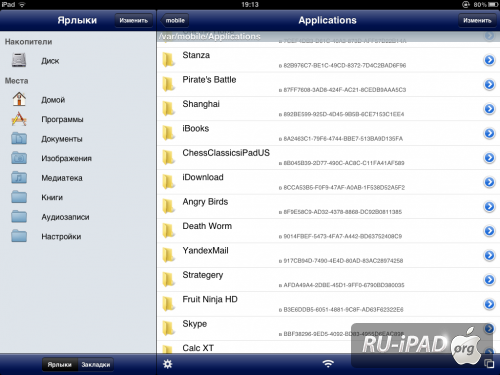Switch to the Закладки tab
This screenshot has height=375, width=500.
96,364
